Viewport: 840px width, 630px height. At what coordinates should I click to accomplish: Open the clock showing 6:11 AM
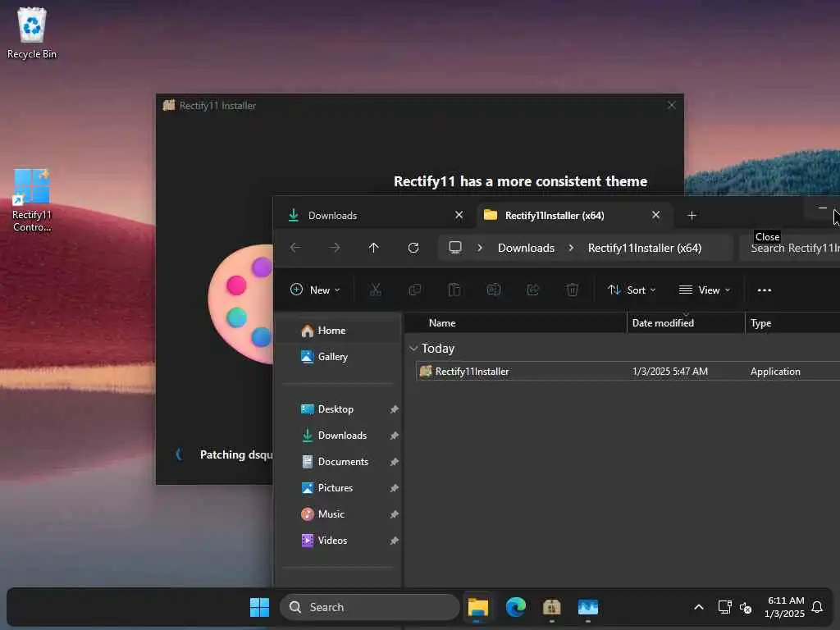785,607
